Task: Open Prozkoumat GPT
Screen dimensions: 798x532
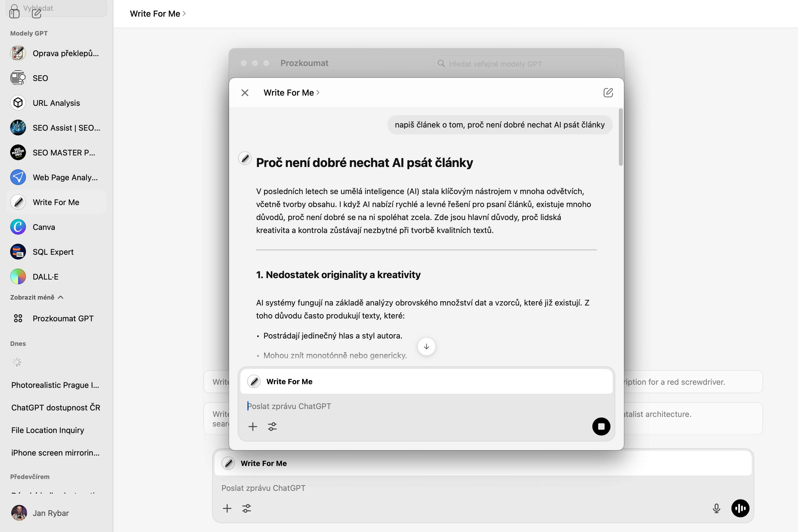Action: (63, 318)
